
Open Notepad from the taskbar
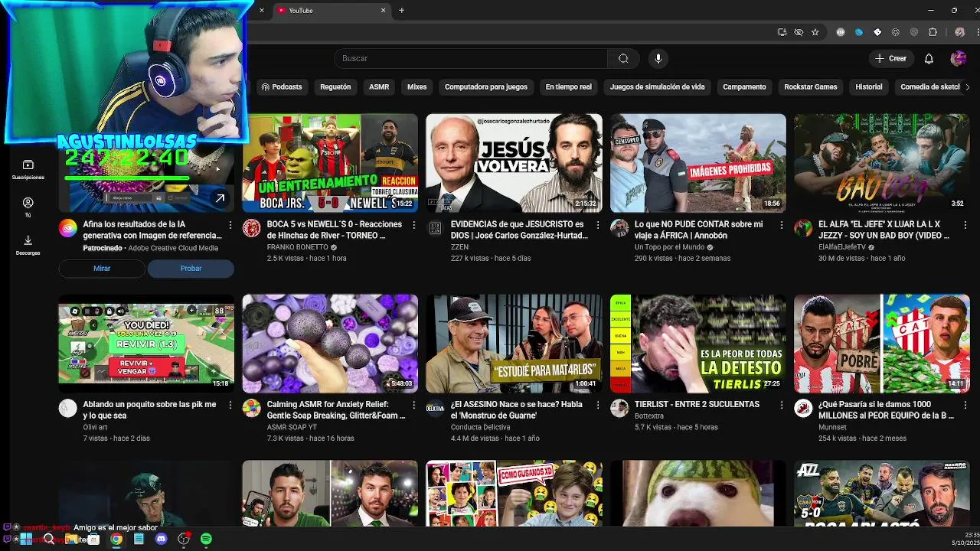139,539
